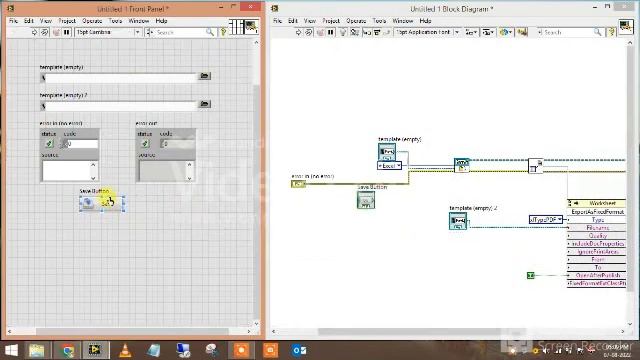Click the OpenAfterPublish parameter row
The height and width of the screenshot is (360, 640).
(597, 275)
